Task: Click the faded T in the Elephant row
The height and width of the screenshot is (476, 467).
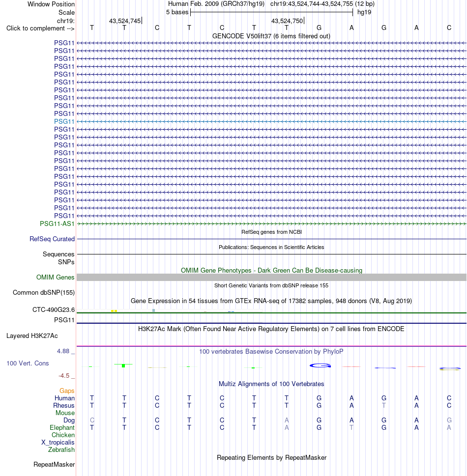Action: tap(351, 427)
